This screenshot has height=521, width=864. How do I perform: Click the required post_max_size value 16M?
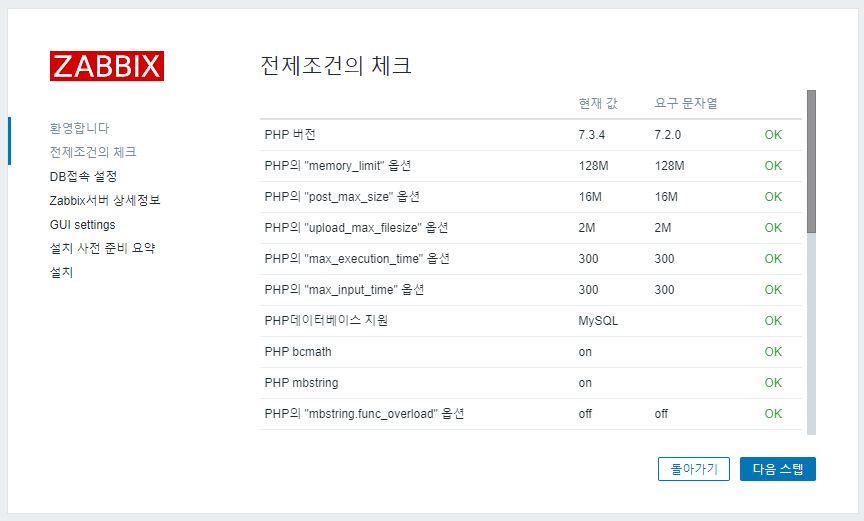666,197
